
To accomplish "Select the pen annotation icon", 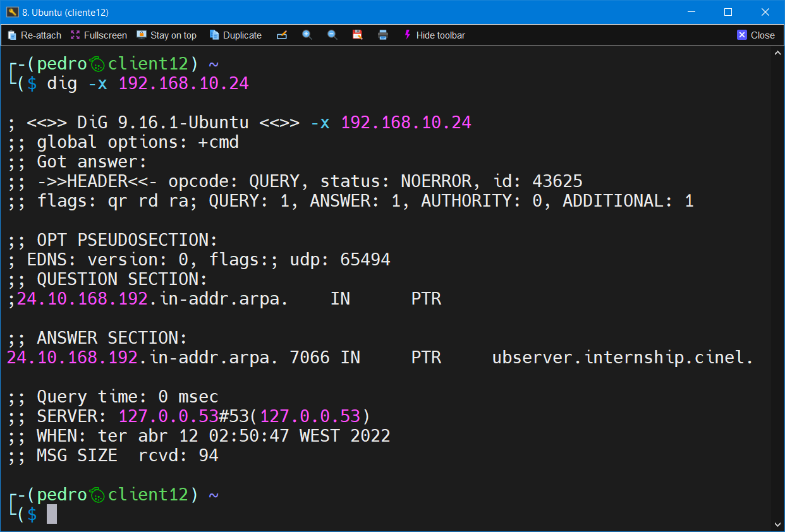I will click(282, 35).
